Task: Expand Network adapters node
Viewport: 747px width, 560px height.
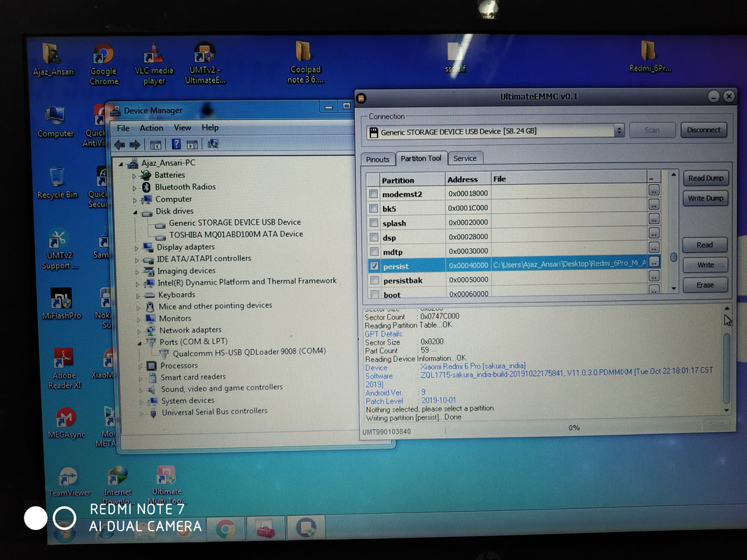Action: tap(139, 331)
